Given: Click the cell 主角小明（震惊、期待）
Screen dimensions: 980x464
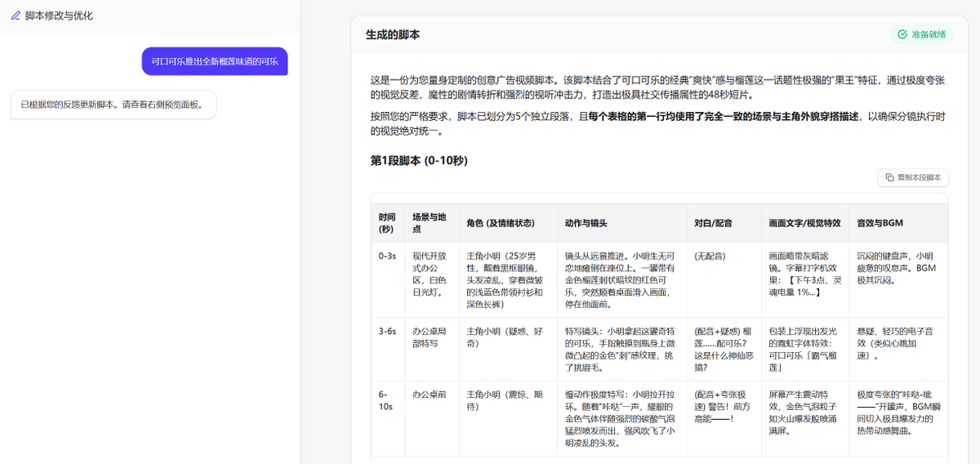Looking at the screenshot, I should pyautogui.click(x=507, y=417).
